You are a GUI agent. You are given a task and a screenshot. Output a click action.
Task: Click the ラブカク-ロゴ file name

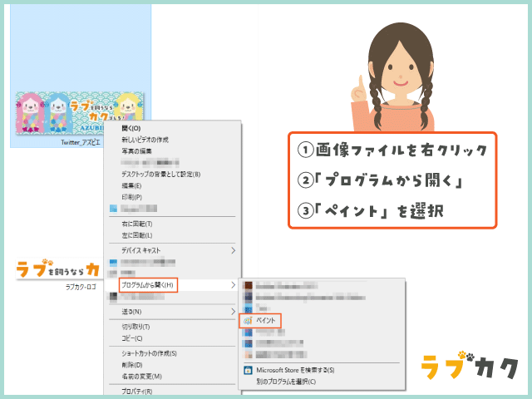[x=81, y=287]
